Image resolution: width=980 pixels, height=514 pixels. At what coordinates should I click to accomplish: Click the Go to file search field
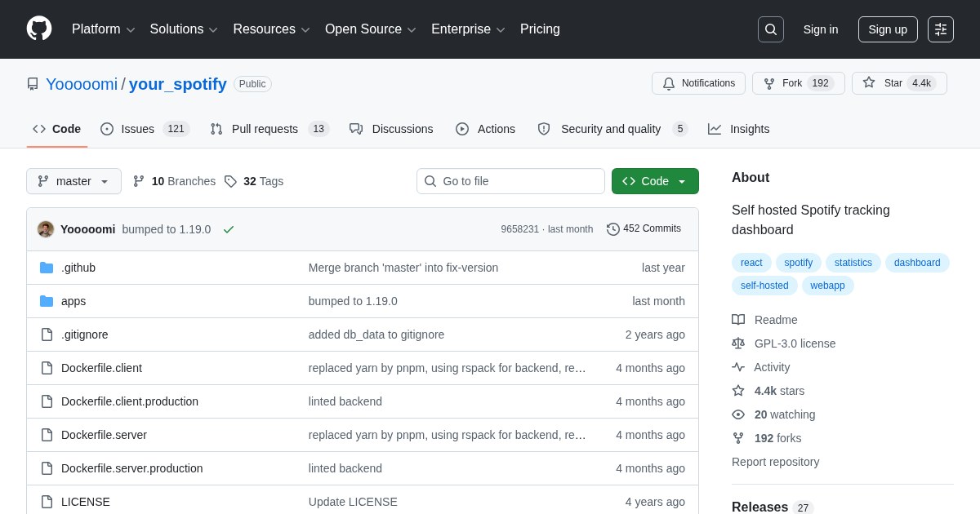[x=510, y=181]
